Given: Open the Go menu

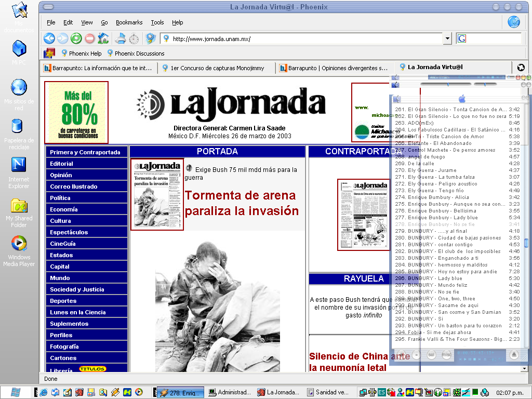Looking at the screenshot, I should (x=104, y=22).
